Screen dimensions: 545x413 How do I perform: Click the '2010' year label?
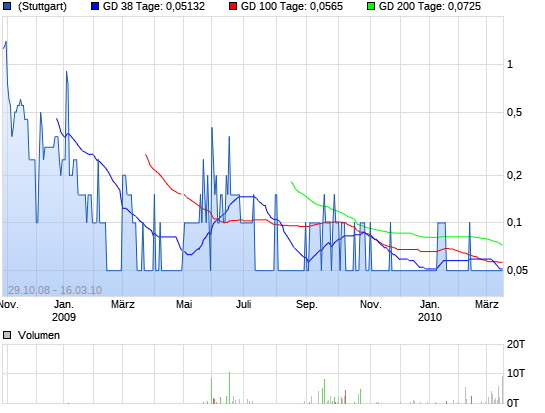tap(430, 317)
